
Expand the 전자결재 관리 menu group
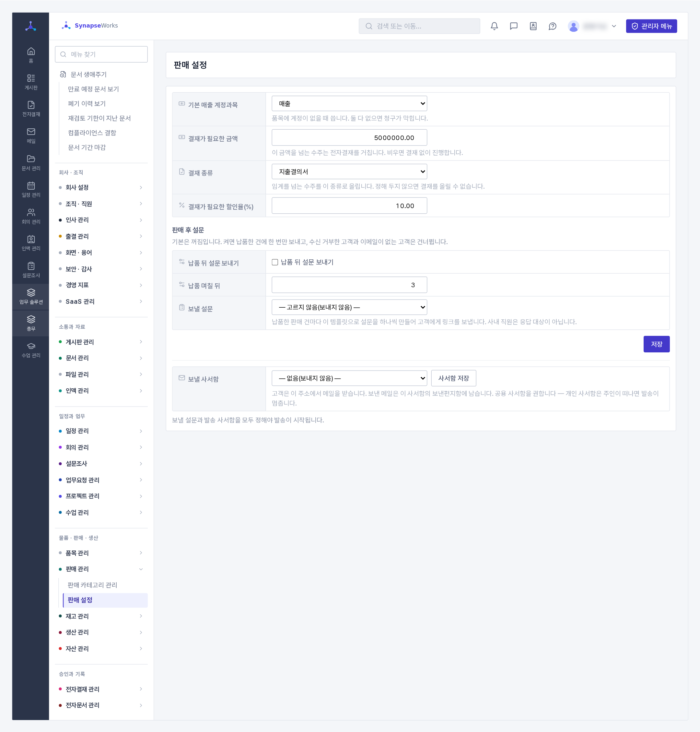[x=101, y=689]
